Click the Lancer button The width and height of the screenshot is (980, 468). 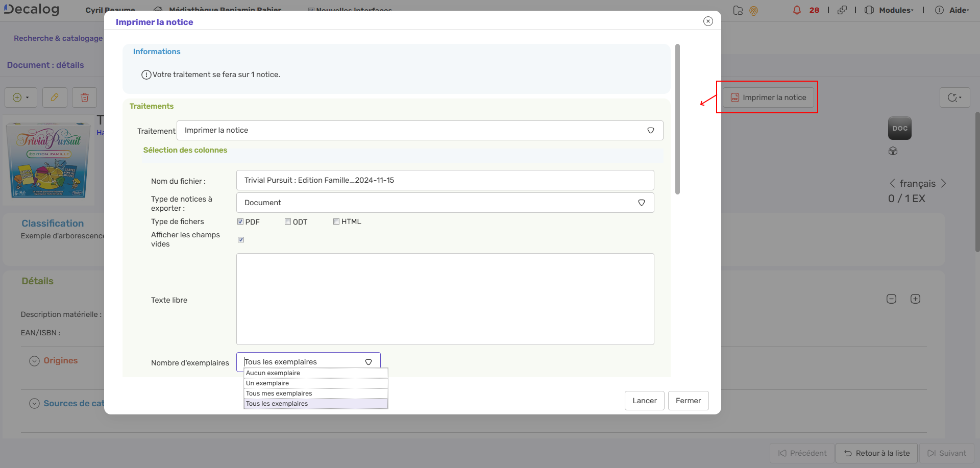pyautogui.click(x=644, y=401)
